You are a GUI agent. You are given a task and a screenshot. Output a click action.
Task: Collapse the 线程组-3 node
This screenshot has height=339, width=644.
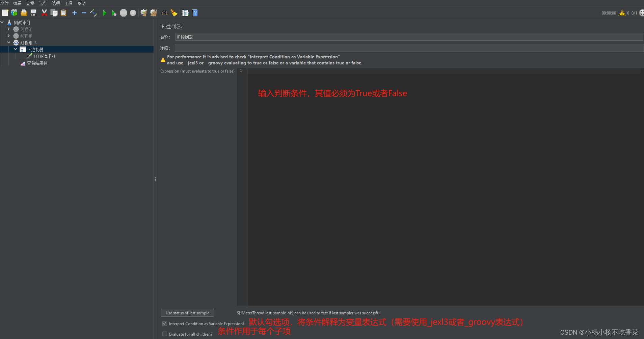tap(9, 43)
